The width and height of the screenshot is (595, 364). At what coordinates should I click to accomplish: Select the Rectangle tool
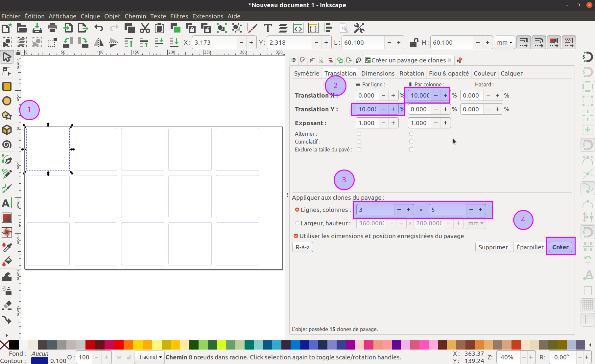coord(7,86)
